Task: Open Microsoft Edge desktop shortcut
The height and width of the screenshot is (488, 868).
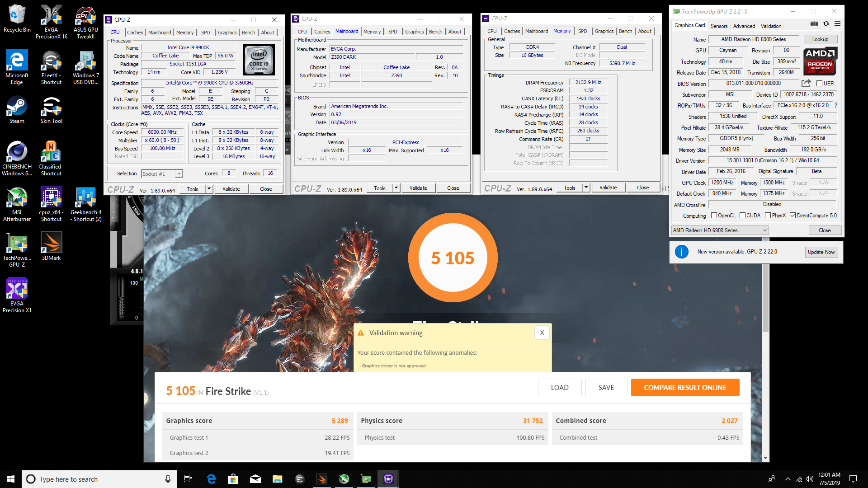Action: [x=17, y=67]
